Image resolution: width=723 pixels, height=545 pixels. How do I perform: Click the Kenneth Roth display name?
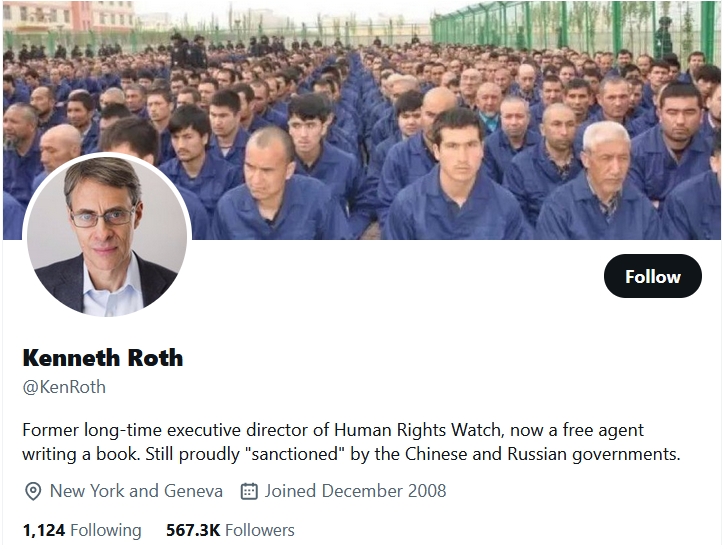pyautogui.click(x=103, y=358)
